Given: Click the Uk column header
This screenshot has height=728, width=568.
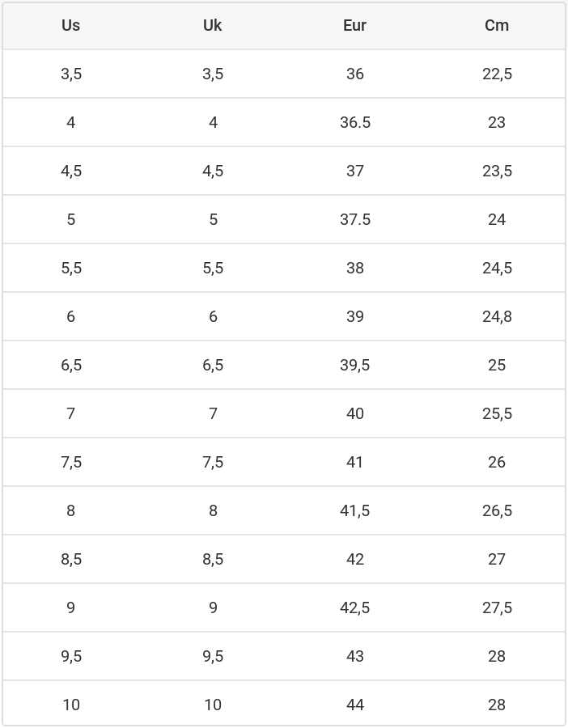Looking at the screenshot, I should 213,25.
